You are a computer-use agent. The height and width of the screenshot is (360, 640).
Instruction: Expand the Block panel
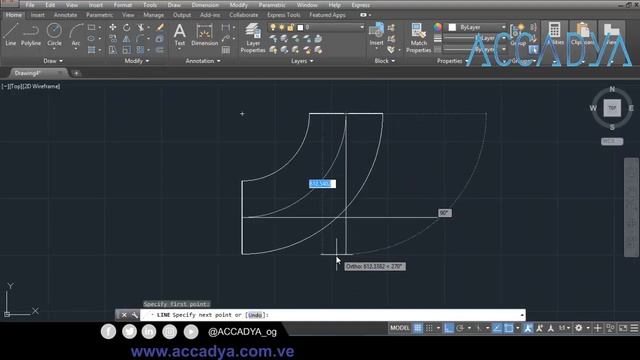tap(384, 61)
